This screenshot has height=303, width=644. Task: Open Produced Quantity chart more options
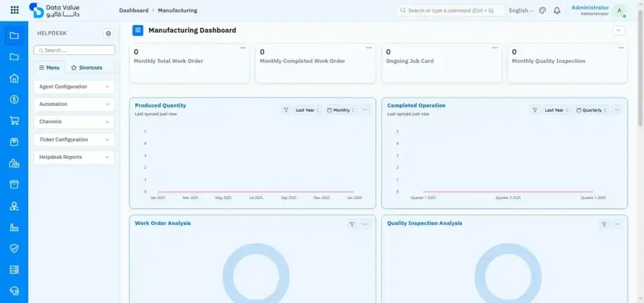(x=365, y=110)
